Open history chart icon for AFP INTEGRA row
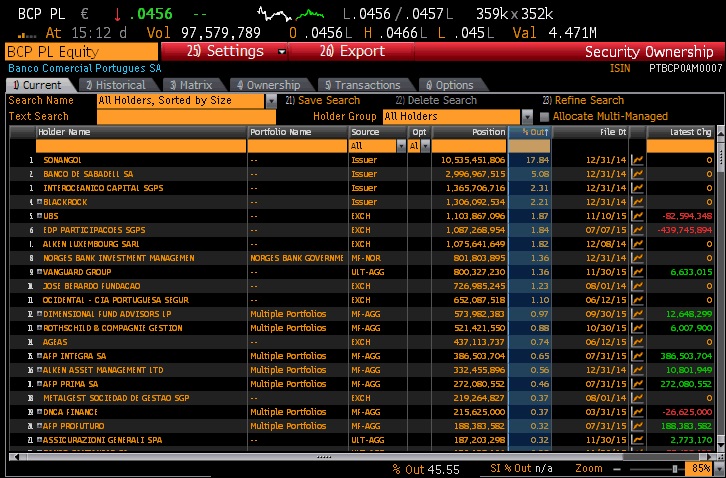Viewport: 726px width, 478px height. coord(638,356)
